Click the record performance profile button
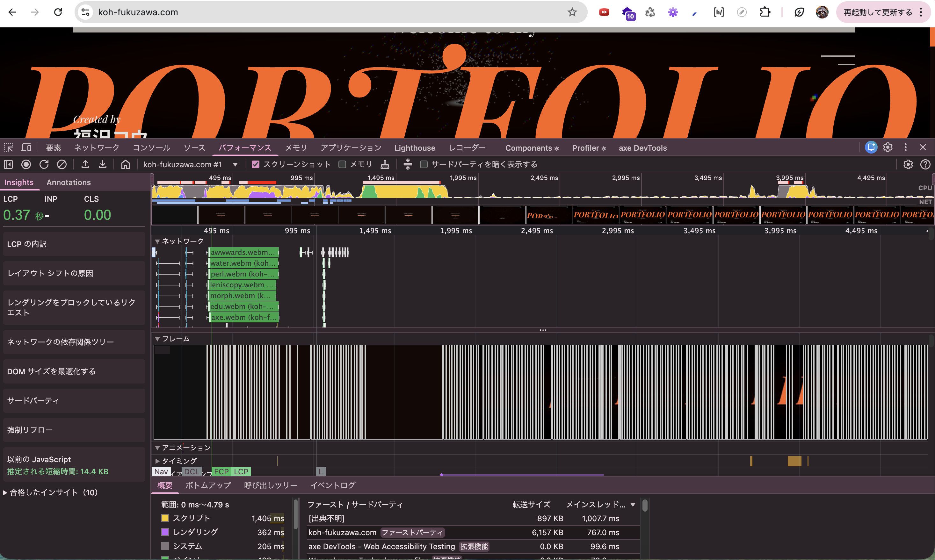Viewport: 935px width, 560px height. [x=26, y=165]
